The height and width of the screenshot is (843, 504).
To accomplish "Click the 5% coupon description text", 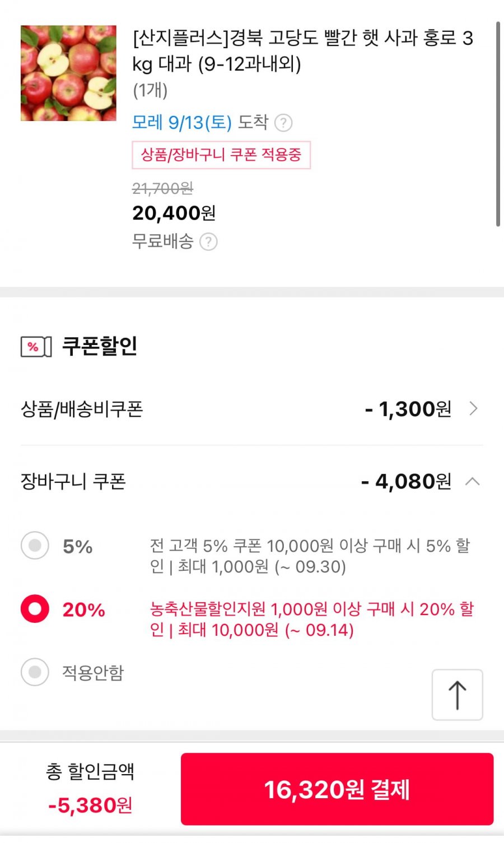I will tap(310, 556).
